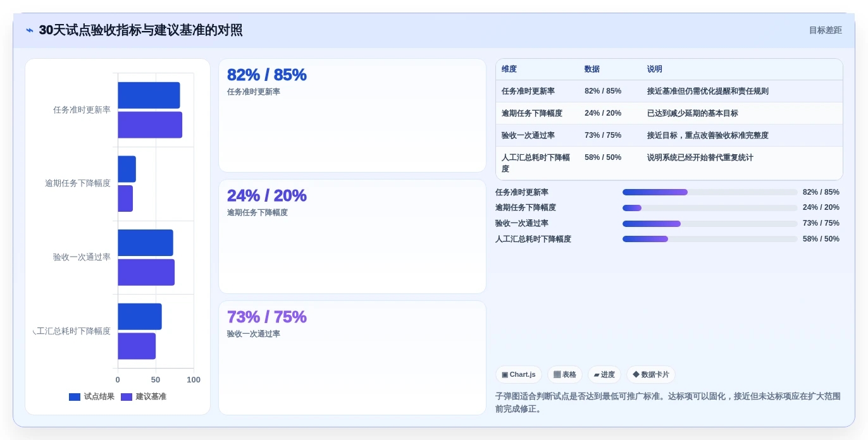Click the 58% / 50% progress value
This screenshot has height=440, width=868.
pyautogui.click(x=821, y=239)
